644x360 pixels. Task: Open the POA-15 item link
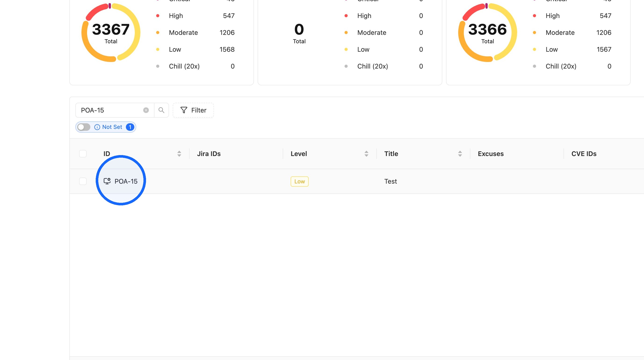tap(126, 181)
